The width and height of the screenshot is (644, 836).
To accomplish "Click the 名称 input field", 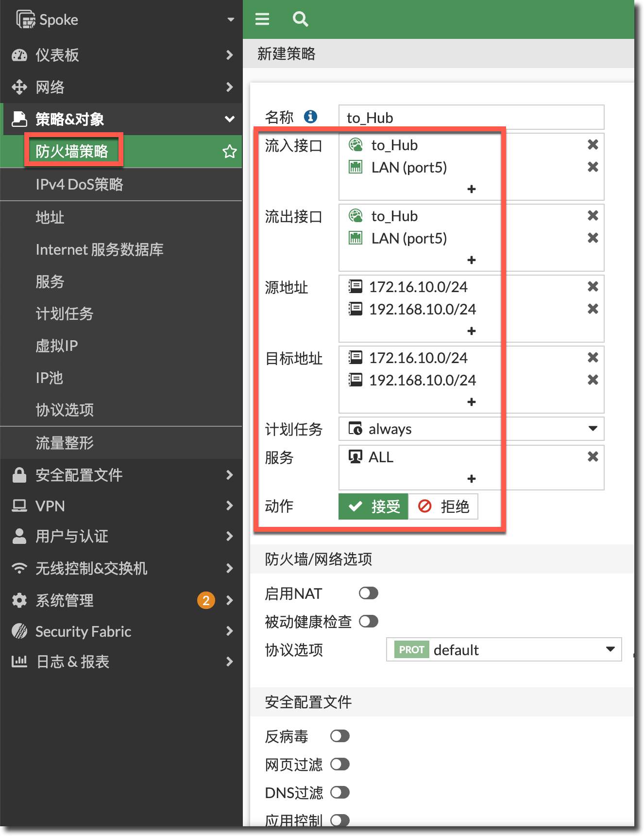I will [471, 118].
